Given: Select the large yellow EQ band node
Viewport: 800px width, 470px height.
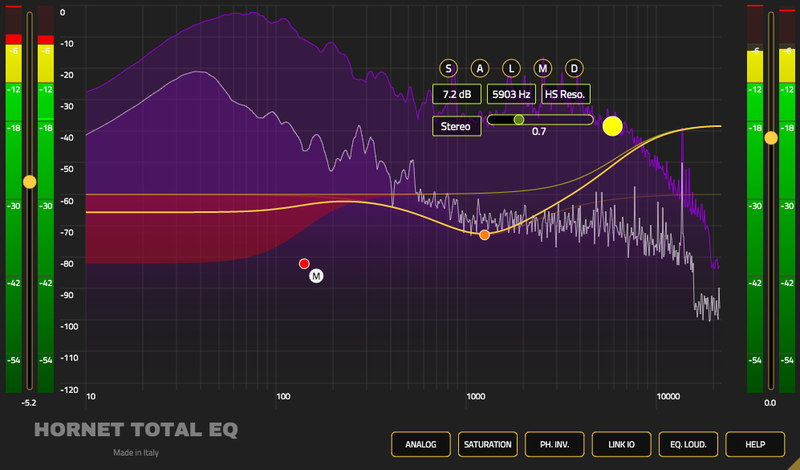Looking at the screenshot, I should (612, 126).
